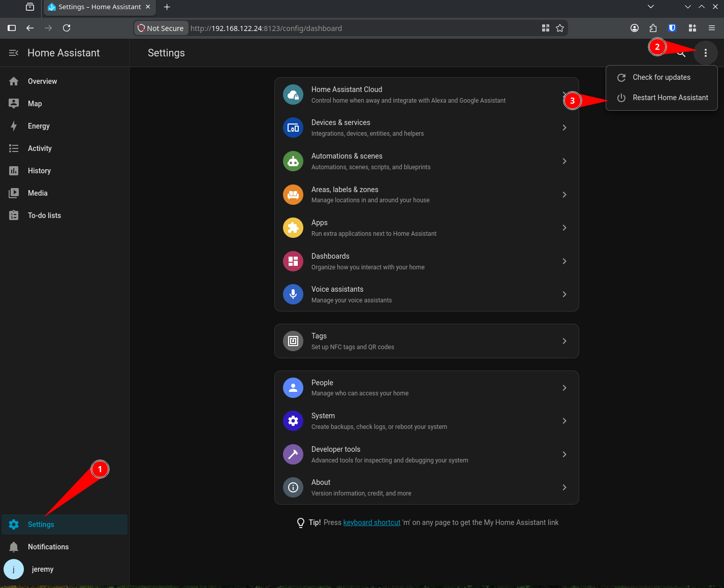The height and width of the screenshot is (588, 724).
Task: Open the Home Assistant Cloud icon
Action: (293, 95)
